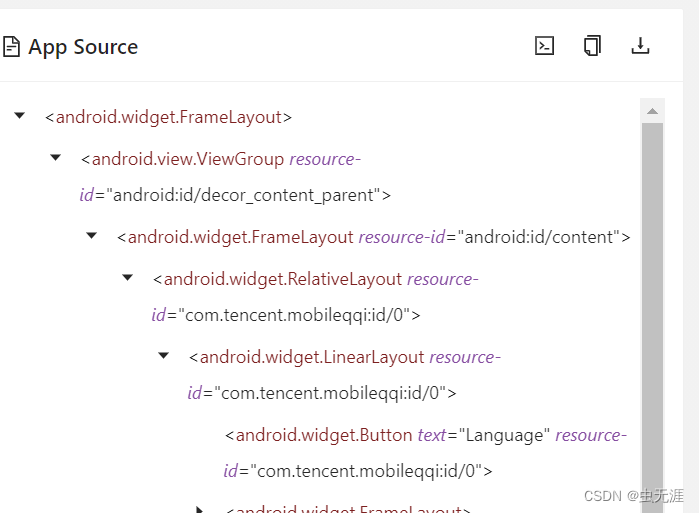The height and width of the screenshot is (513, 699).
Task: Open the commands terminal icon
Action: pos(544,46)
